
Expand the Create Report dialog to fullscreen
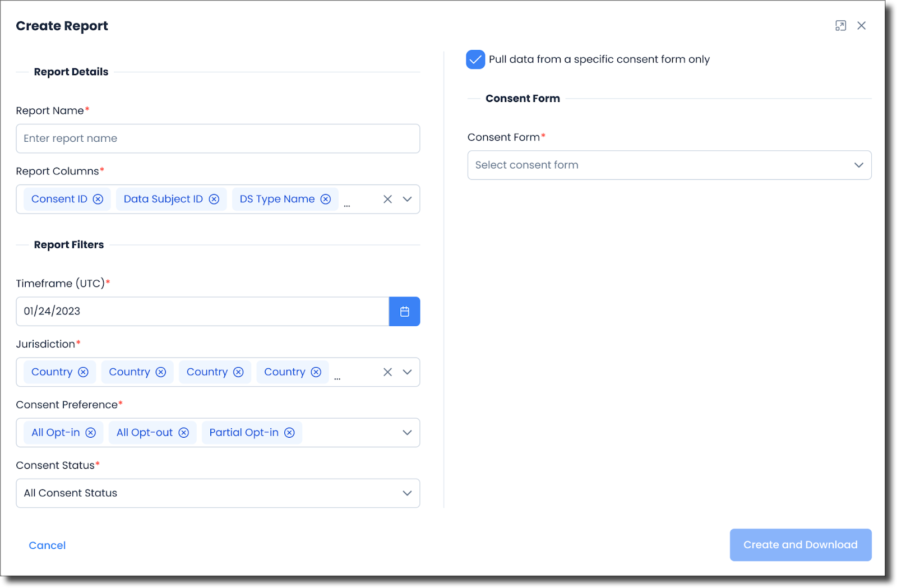(841, 25)
